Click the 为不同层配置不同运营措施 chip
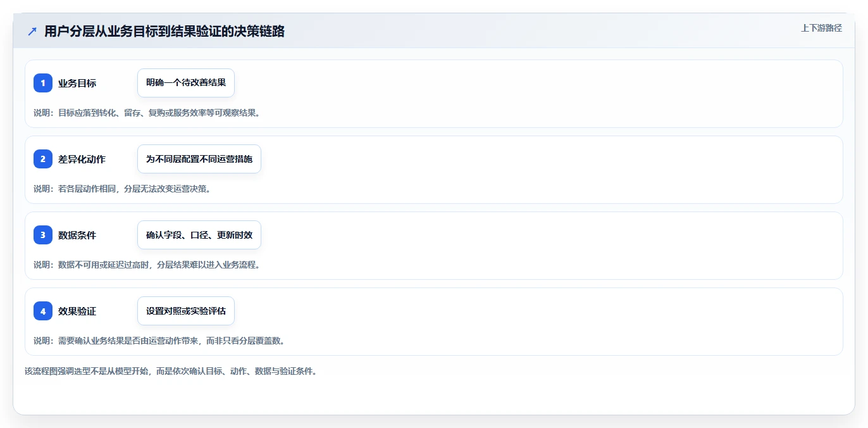Image resolution: width=868 pixels, height=428 pixels. (x=199, y=159)
